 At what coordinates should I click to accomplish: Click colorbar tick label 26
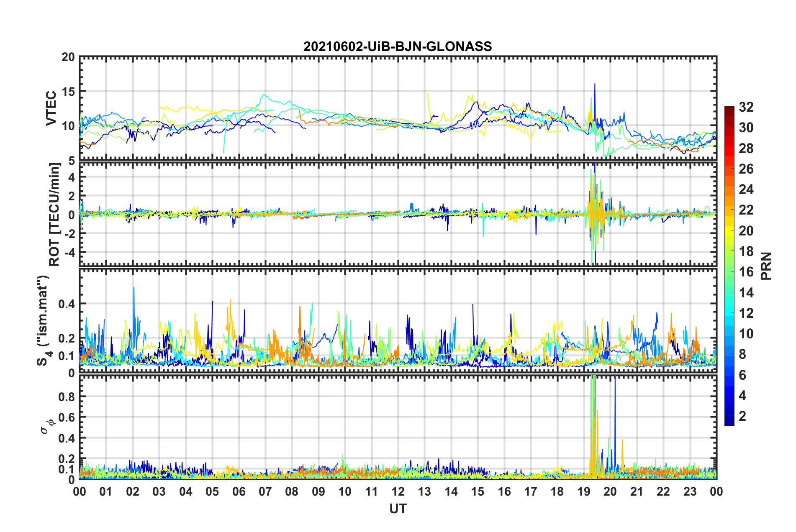coord(746,169)
